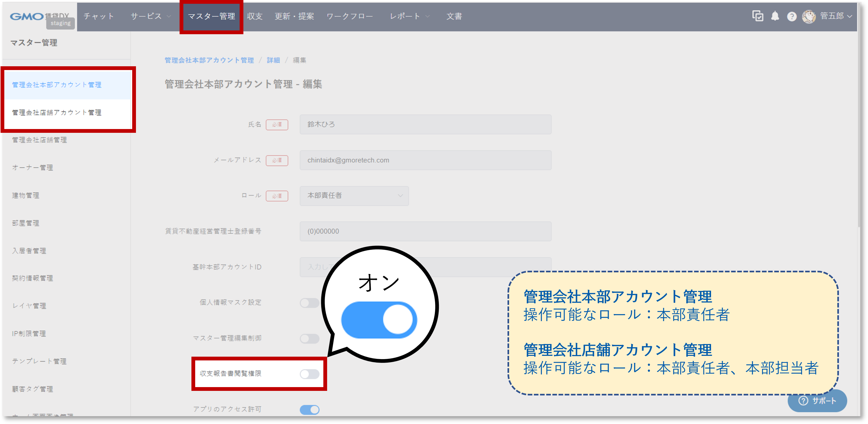Click the 氏名 field containing 鈴木ひろ
The width and height of the screenshot is (868, 424).
425,124
